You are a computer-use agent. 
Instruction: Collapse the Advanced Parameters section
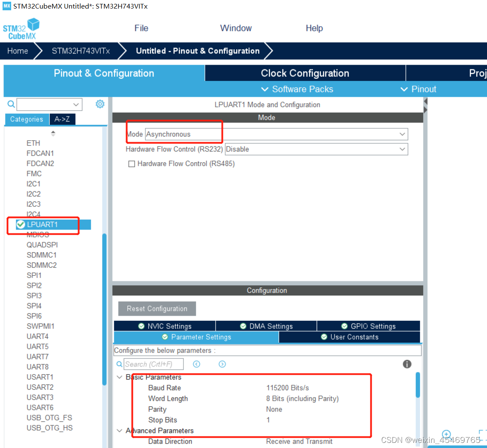[x=119, y=430]
